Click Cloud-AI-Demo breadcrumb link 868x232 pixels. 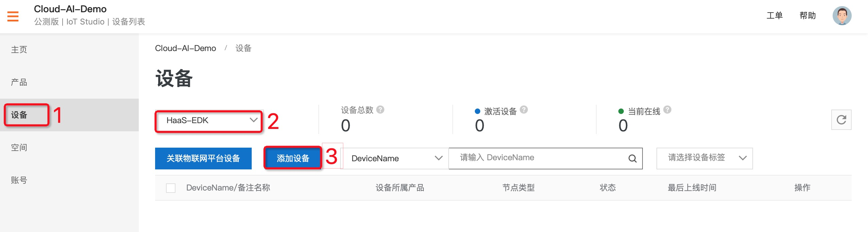coord(185,48)
